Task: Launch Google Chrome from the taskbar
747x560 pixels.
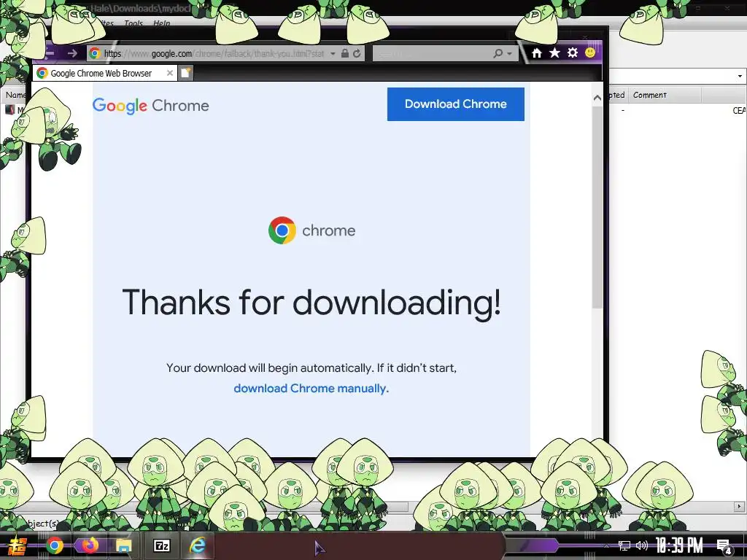Action: click(x=55, y=545)
